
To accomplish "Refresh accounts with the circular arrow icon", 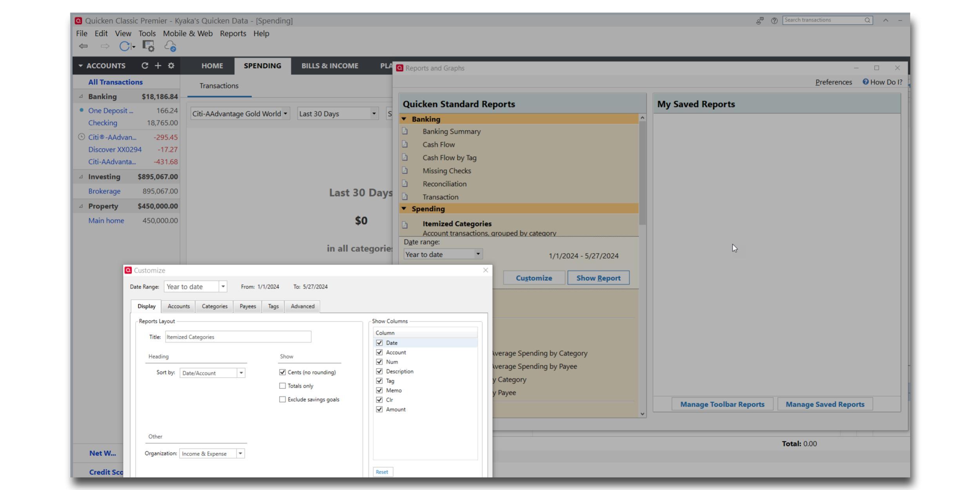I will pyautogui.click(x=145, y=65).
